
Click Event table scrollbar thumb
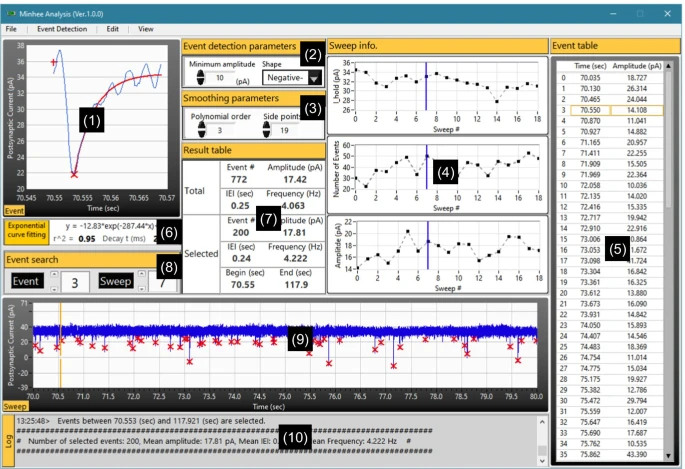(x=668, y=140)
